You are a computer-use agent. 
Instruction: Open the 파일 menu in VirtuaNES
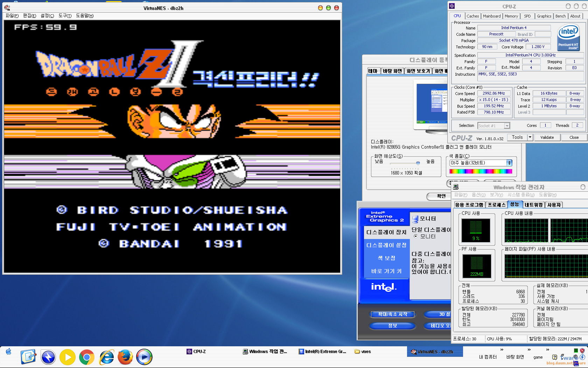[x=12, y=16]
